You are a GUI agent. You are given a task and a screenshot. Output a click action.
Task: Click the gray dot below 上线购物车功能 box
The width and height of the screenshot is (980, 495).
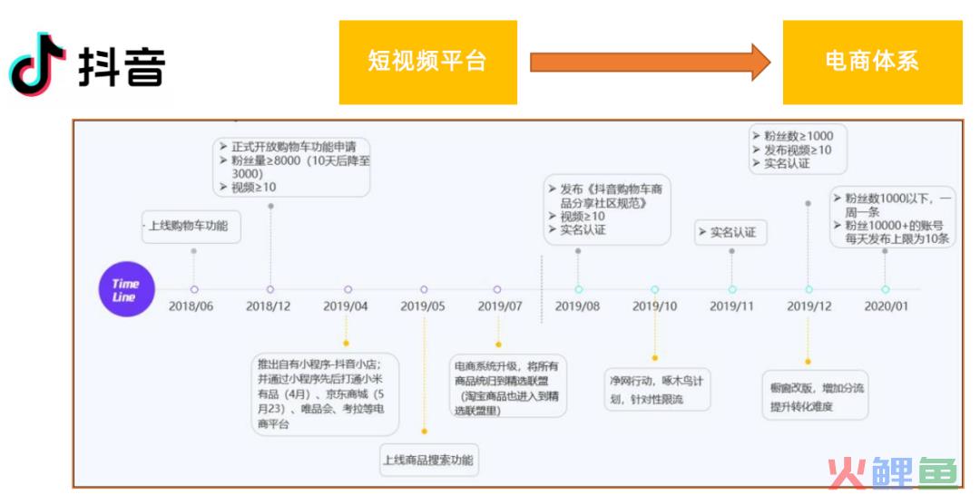point(194,251)
